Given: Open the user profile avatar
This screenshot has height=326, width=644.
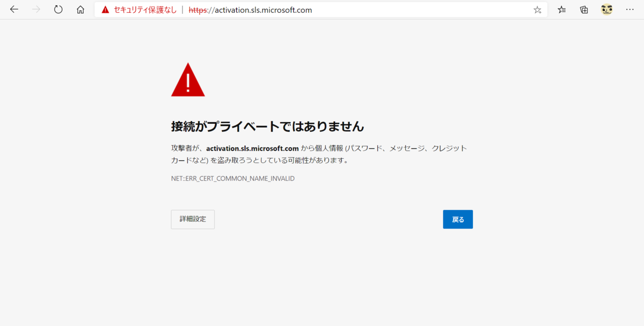Looking at the screenshot, I should point(607,10).
